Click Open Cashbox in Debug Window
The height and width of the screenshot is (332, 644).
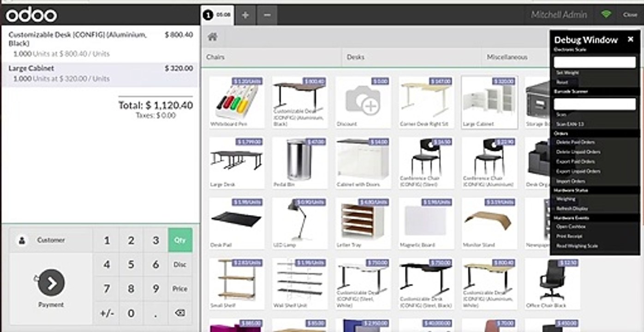pyautogui.click(x=571, y=227)
